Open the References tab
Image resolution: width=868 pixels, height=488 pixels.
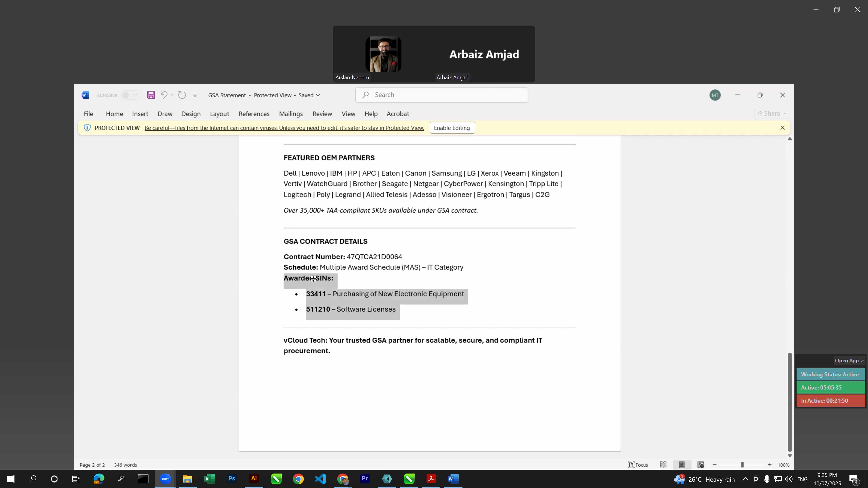254,114
